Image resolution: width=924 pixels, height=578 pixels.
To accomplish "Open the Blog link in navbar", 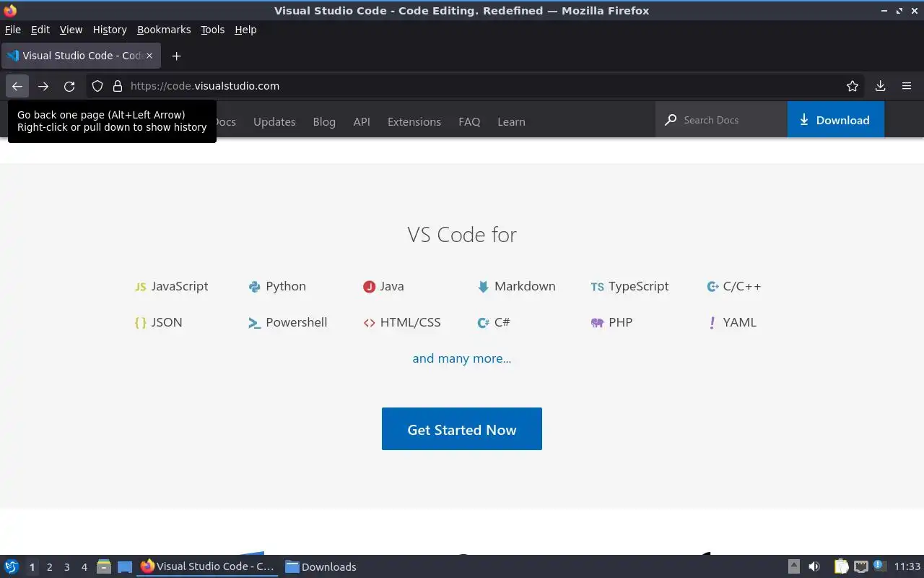I will [x=324, y=122].
